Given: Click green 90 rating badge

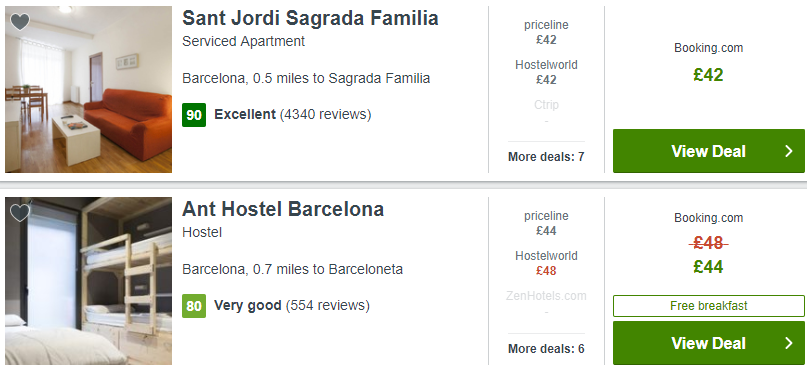Looking at the screenshot, I should pyautogui.click(x=194, y=115).
